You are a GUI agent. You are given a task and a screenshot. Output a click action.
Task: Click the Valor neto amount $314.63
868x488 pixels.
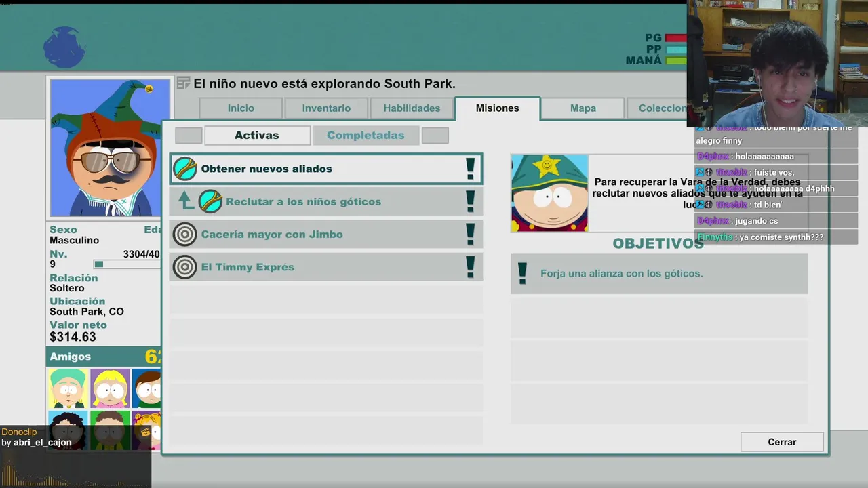pos(73,337)
